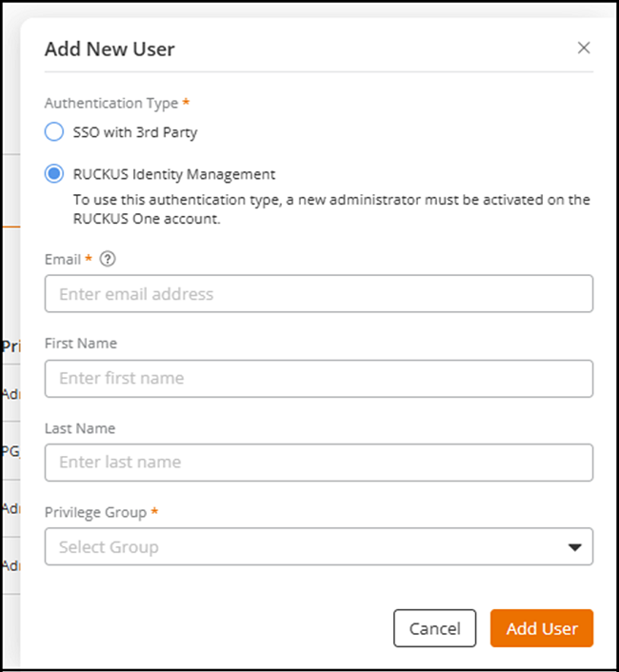This screenshot has width=619, height=672.
Task: Click the Add New User dialog title
Action: tap(110, 49)
